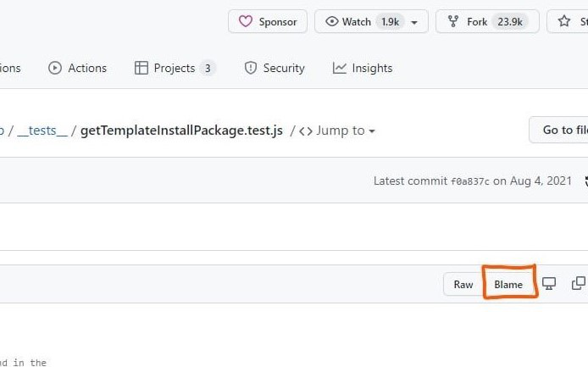This screenshot has width=588, height=367.
Task: Click the Fork repository icon
Action: tap(453, 22)
